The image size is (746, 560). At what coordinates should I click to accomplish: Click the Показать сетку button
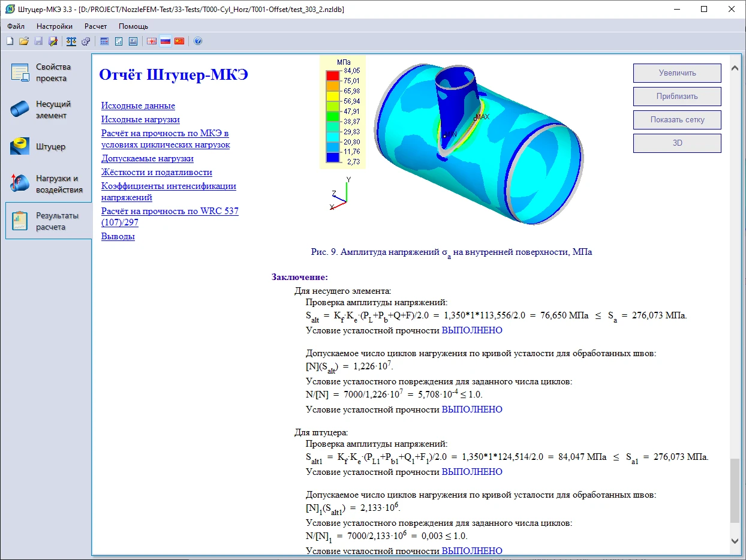click(676, 120)
